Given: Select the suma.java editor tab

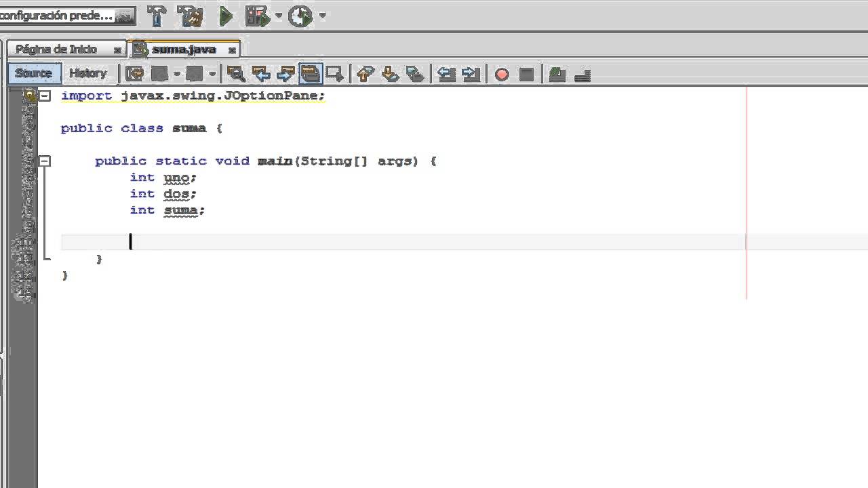Looking at the screenshot, I should [184, 49].
